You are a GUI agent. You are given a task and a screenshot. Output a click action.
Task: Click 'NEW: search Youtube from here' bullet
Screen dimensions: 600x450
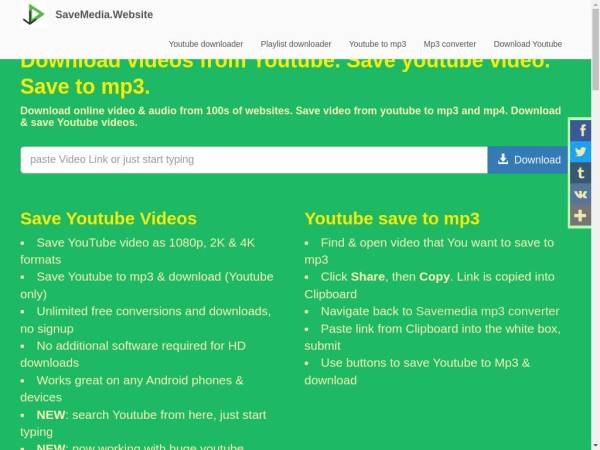(x=143, y=423)
